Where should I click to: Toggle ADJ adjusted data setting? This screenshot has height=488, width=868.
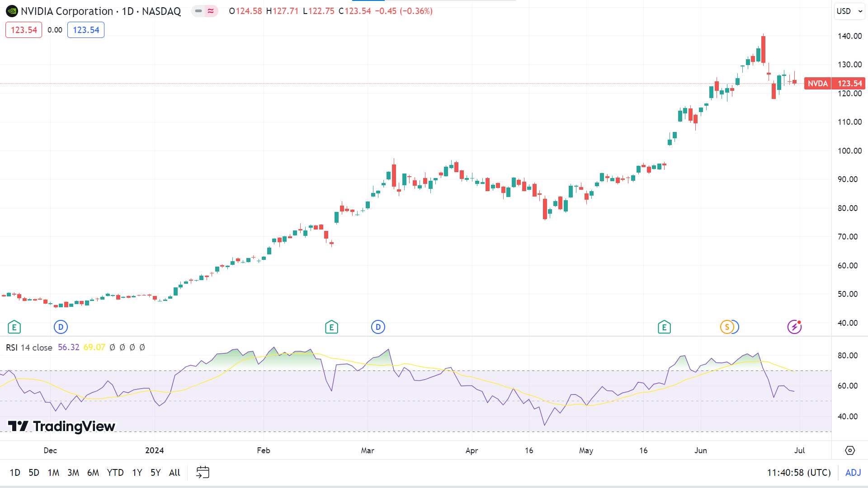click(x=853, y=473)
